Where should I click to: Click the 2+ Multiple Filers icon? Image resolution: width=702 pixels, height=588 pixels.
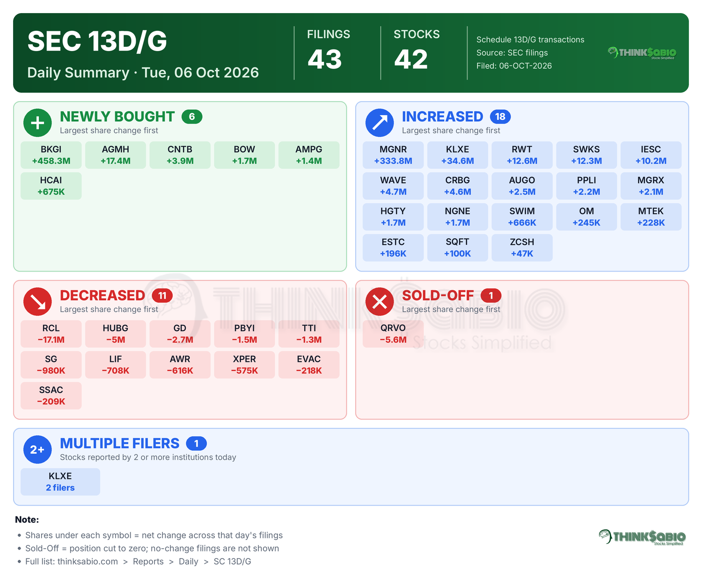(37, 449)
